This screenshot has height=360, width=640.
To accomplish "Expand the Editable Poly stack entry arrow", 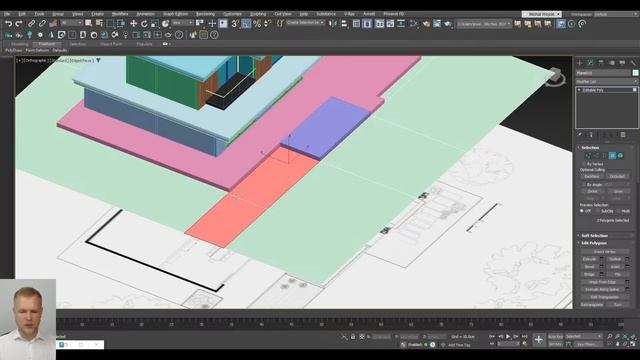I will click(579, 90).
